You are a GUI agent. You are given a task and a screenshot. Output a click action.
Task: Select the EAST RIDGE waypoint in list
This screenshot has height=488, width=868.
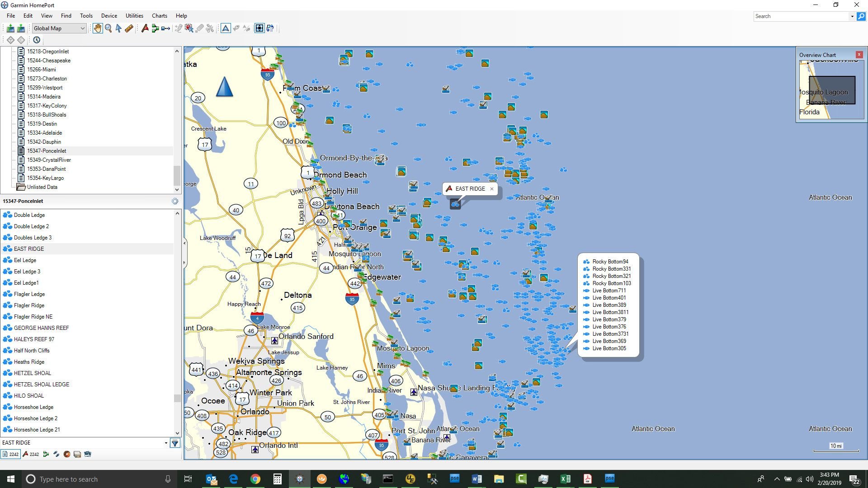[x=29, y=249]
